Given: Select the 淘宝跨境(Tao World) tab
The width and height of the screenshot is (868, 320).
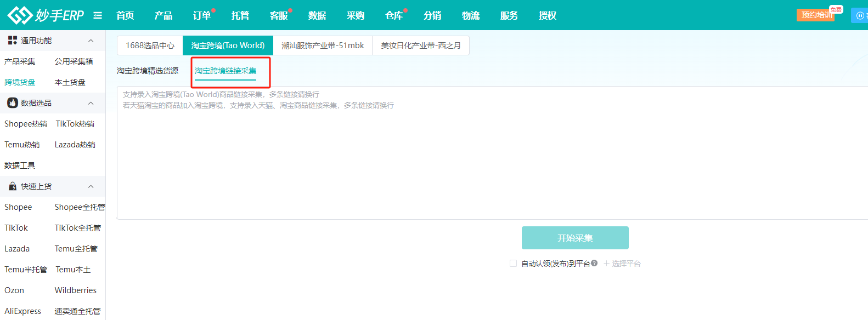Looking at the screenshot, I should (228, 45).
